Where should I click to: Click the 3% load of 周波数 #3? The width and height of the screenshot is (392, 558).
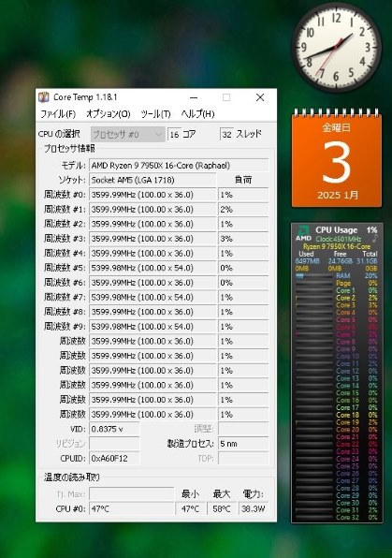pos(243,239)
